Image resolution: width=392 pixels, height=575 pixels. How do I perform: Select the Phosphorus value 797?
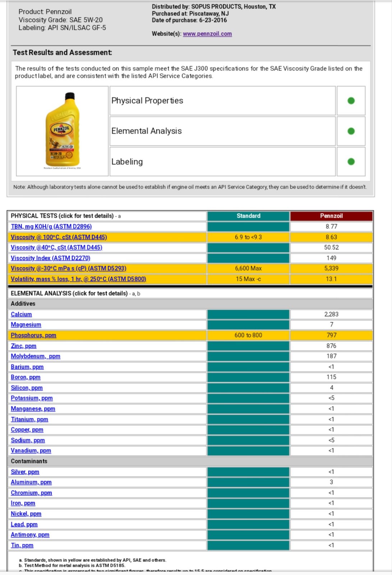pos(331,335)
